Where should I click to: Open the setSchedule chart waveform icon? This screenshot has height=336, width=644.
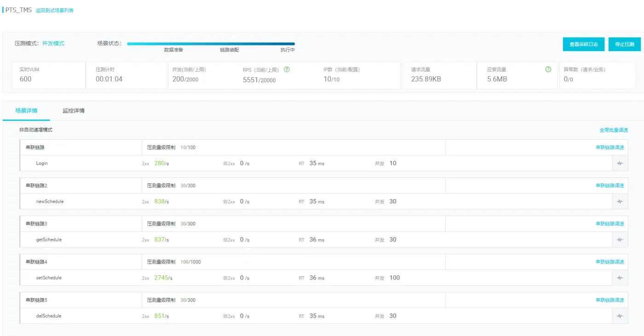pos(620,278)
